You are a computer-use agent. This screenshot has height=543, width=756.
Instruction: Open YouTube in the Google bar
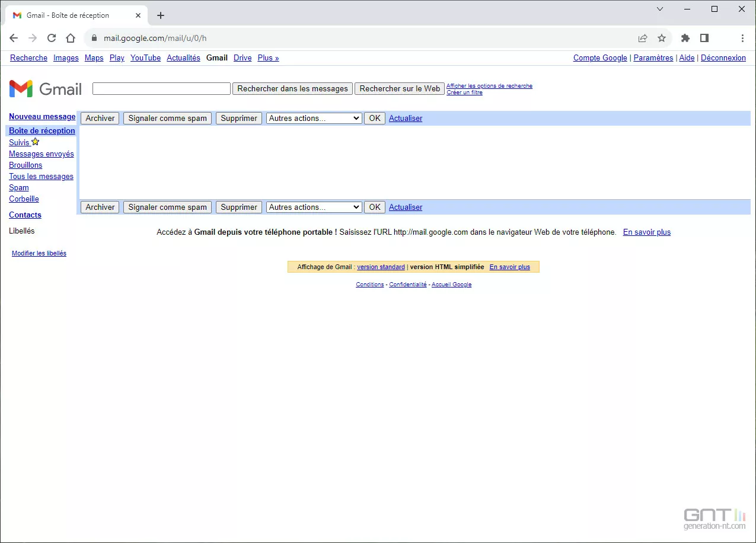145,58
